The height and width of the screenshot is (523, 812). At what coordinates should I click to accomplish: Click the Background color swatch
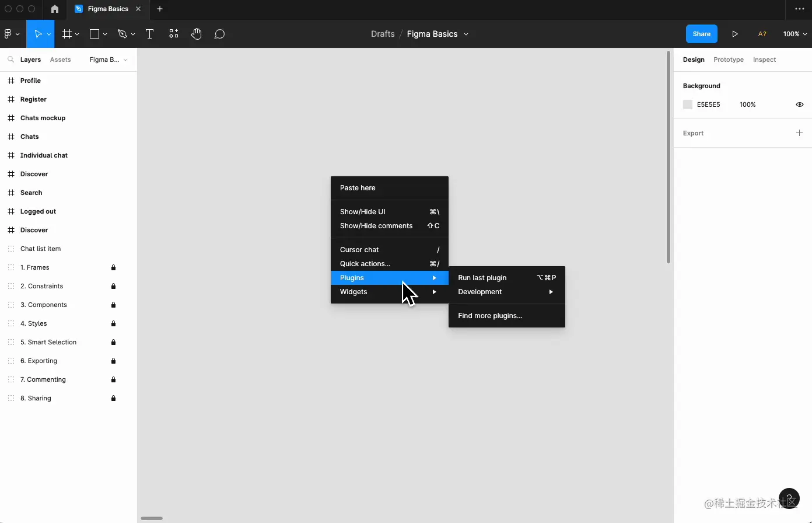tap(688, 104)
